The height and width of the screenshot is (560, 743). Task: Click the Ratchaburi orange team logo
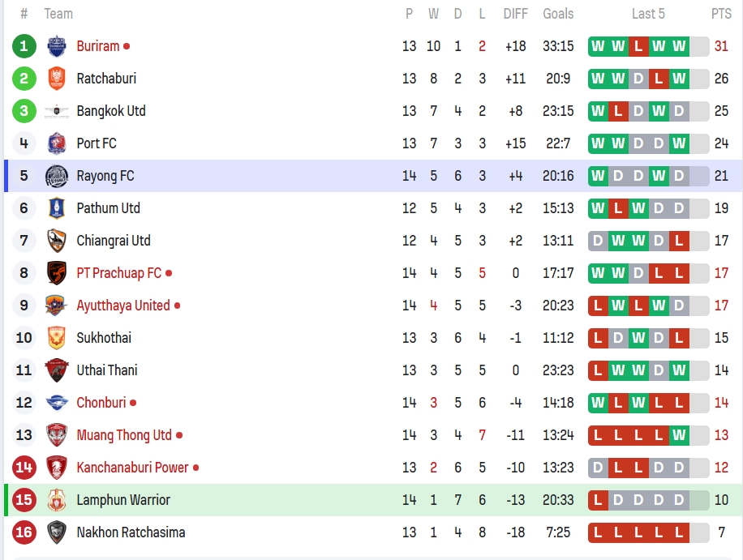[57, 79]
